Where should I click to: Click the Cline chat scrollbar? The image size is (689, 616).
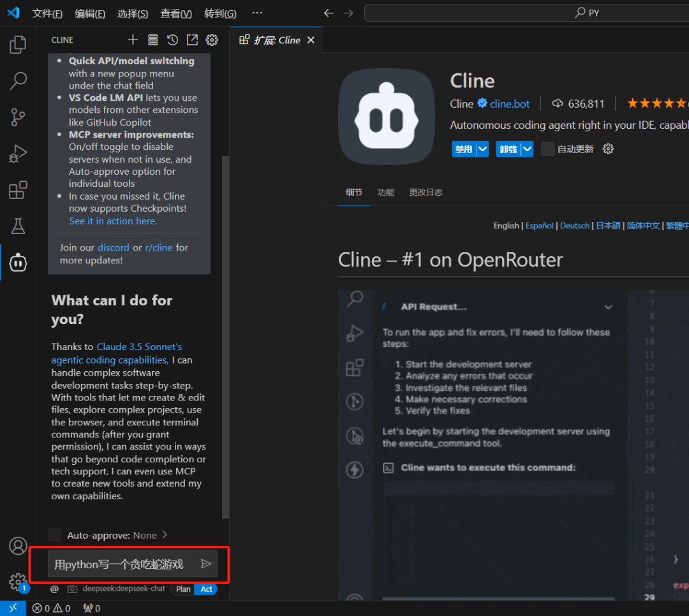(225, 337)
